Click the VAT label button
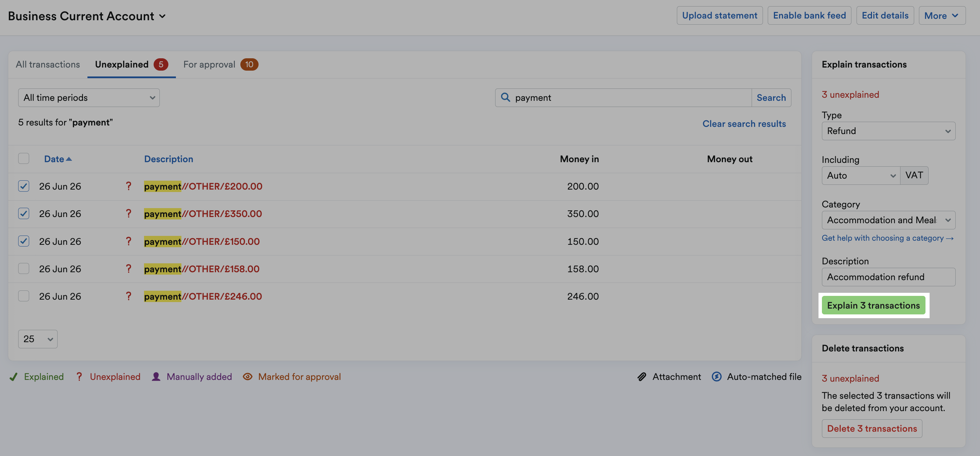The height and width of the screenshot is (456, 980). pos(914,175)
